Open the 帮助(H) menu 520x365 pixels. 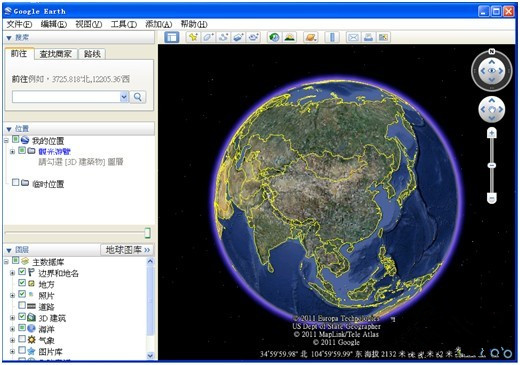pos(194,24)
